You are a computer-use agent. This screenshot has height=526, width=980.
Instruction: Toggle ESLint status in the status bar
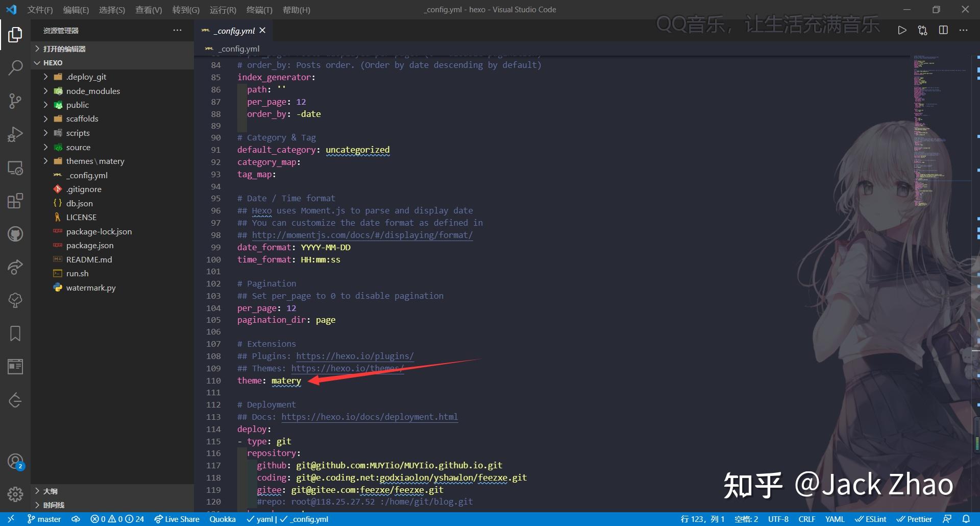coord(870,518)
